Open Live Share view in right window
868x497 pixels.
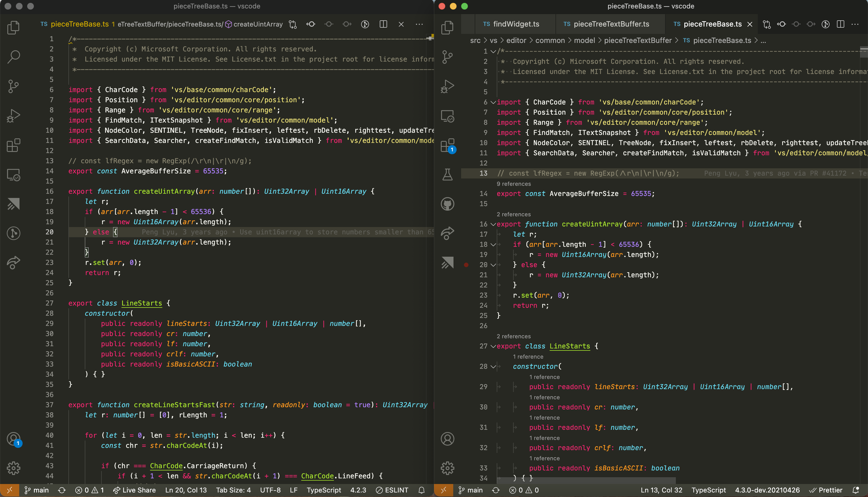click(447, 234)
